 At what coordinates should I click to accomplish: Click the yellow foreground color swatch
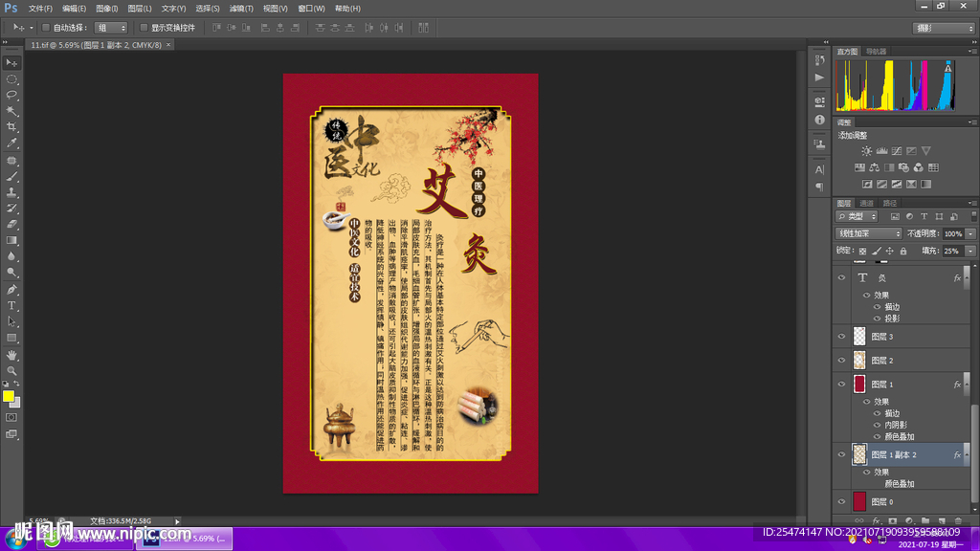click(x=8, y=396)
